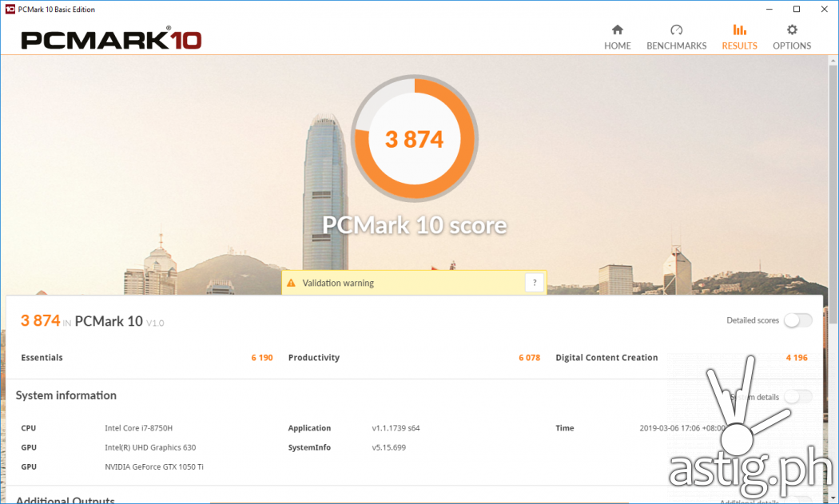Click the SystemInfo version v5.15.699
Screen dimensions: 839x504
coord(388,447)
